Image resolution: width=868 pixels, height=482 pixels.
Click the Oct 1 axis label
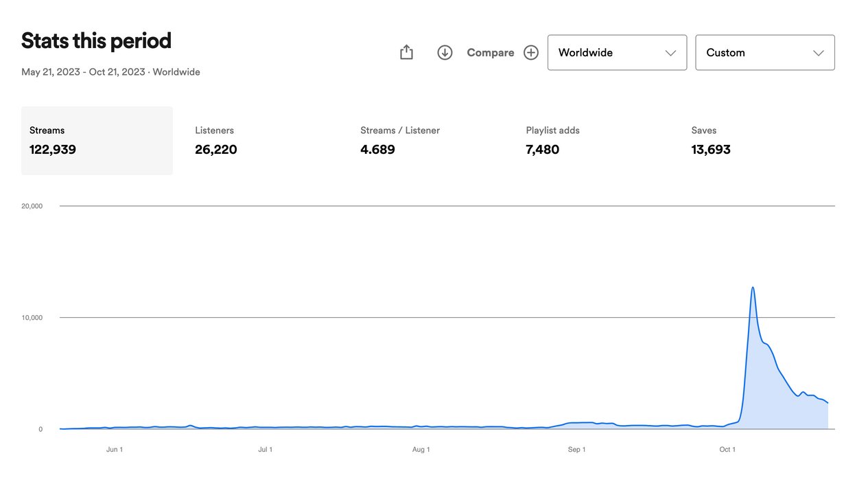tap(727, 450)
